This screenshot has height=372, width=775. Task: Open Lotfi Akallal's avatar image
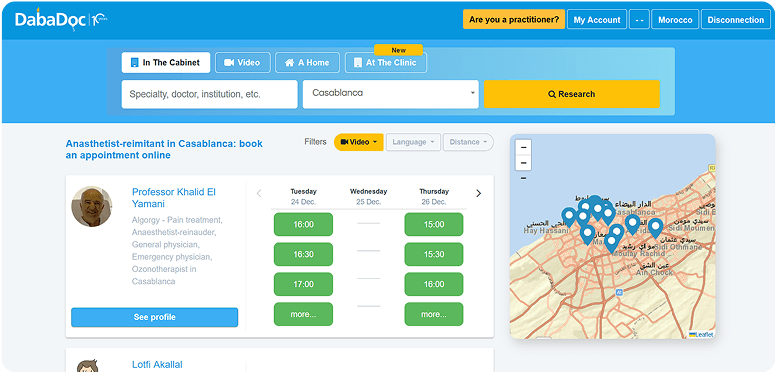tap(87, 366)
